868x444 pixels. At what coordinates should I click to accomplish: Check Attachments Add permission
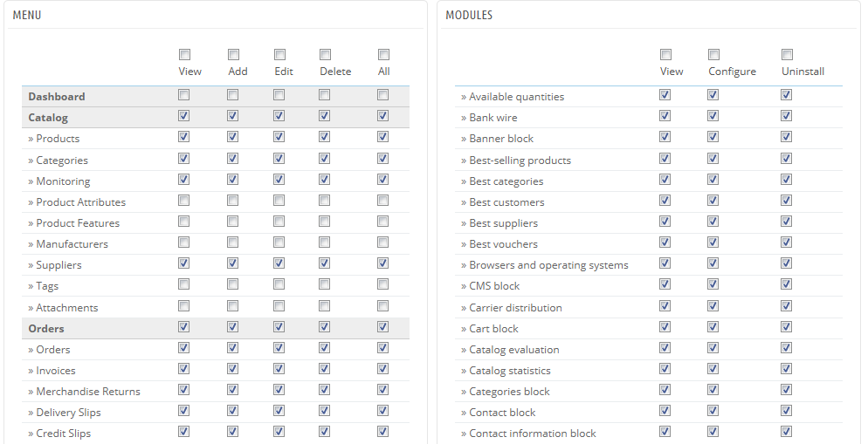click(x=233, y=306)
